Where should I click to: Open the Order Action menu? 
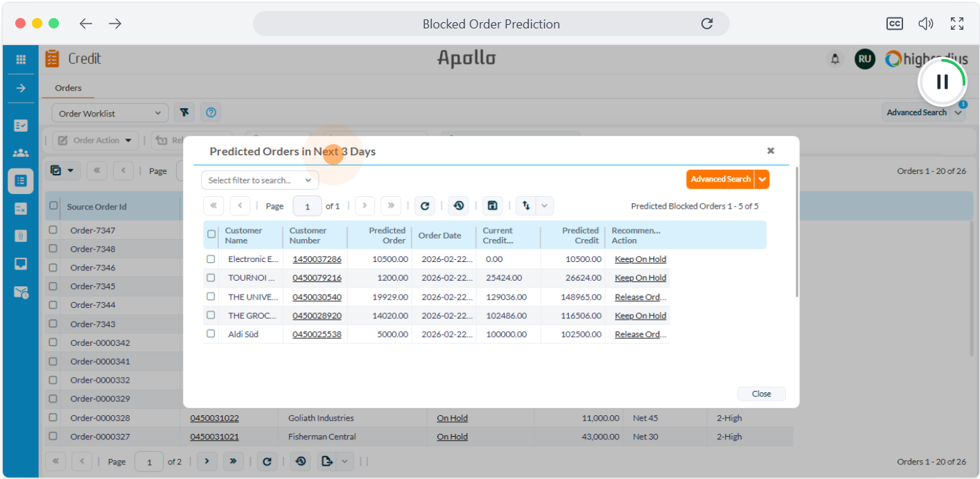pos(94,140)
